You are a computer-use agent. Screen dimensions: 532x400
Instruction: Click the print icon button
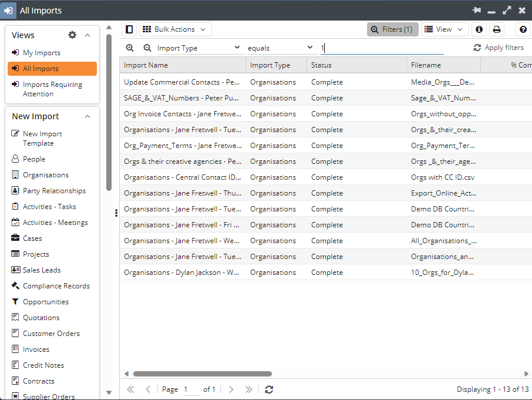click(497, 29)
